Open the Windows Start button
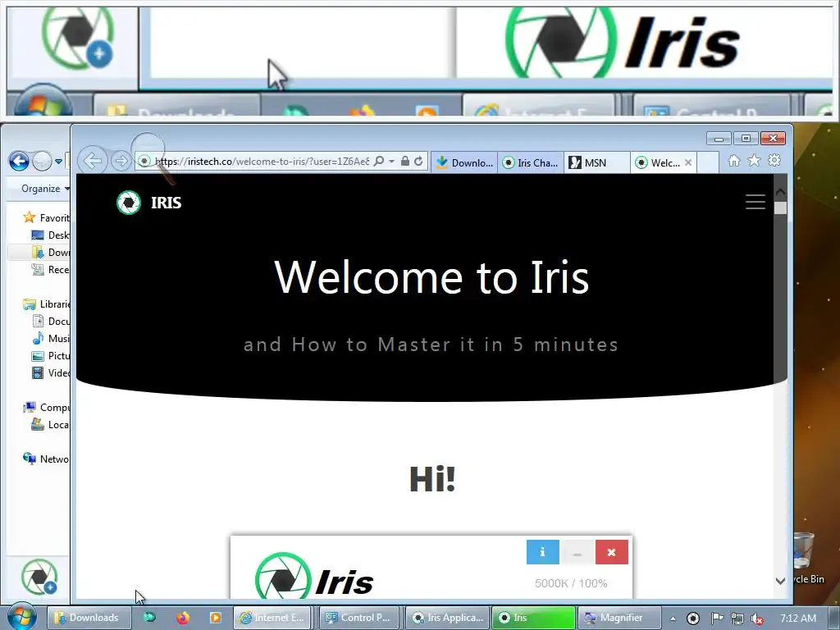This screenshot has width=840, height=630. coord(21,617)
